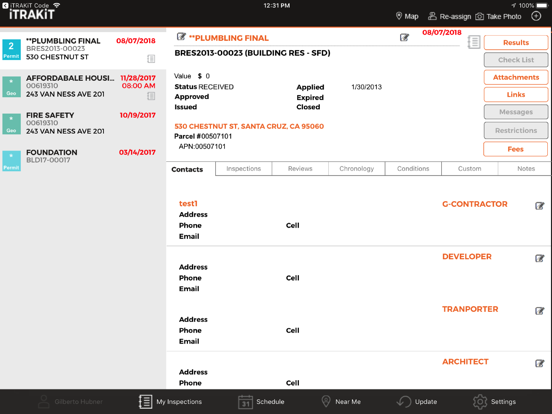The width and height of the screenshot is (552, 414).
Task: Tap the Re-assign person icon
Action: [432, 16]
